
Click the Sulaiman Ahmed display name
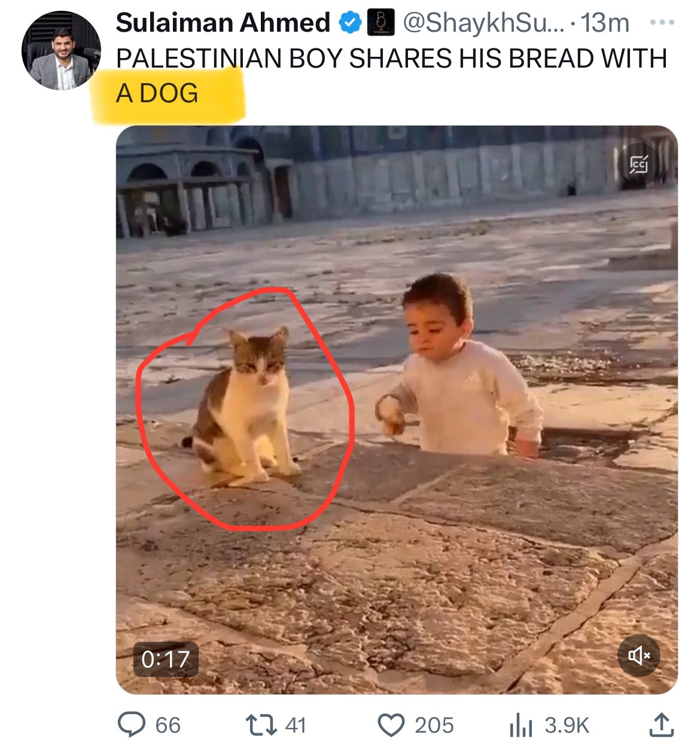(x=223, y=23)
